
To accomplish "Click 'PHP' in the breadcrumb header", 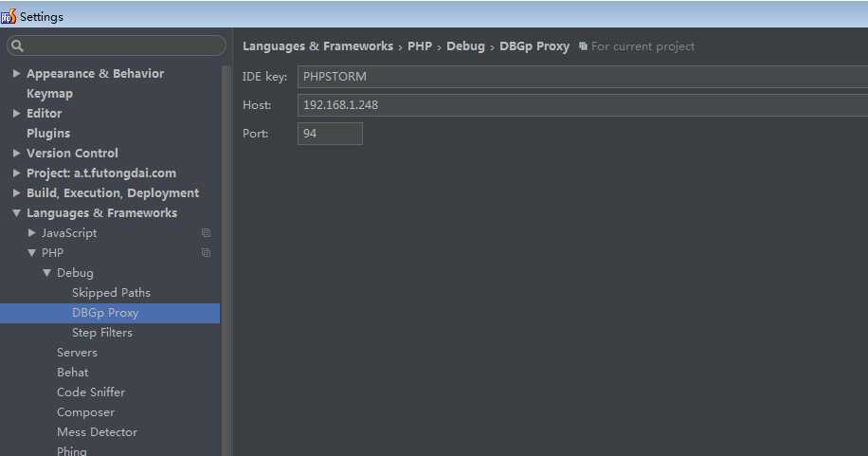I will coord(420,46).
